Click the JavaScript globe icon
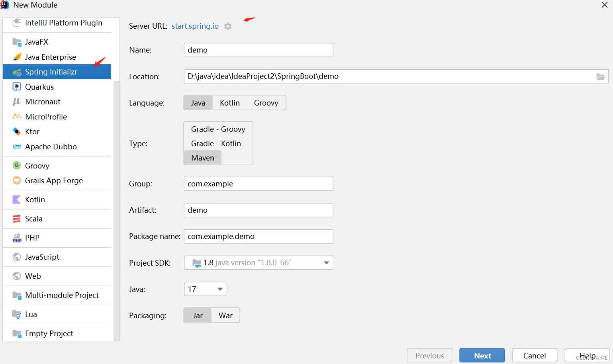Image resolution: width=613 pixels, height=364 pixels. click(17, 257)
